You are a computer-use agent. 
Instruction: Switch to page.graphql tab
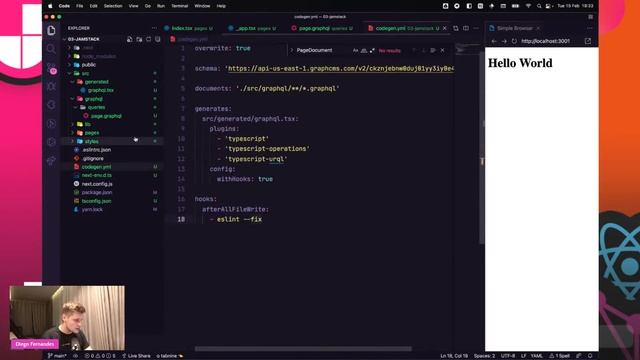point(322,28)
